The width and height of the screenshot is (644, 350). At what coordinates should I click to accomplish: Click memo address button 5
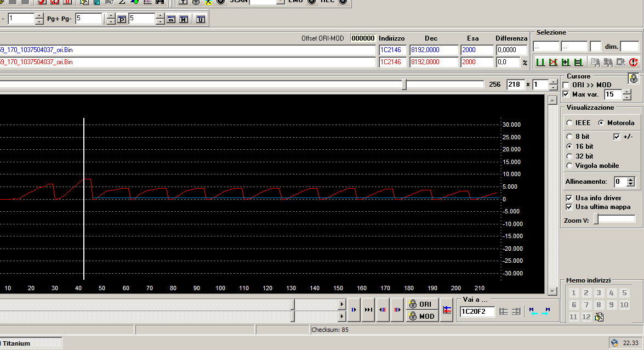point(624,293)
